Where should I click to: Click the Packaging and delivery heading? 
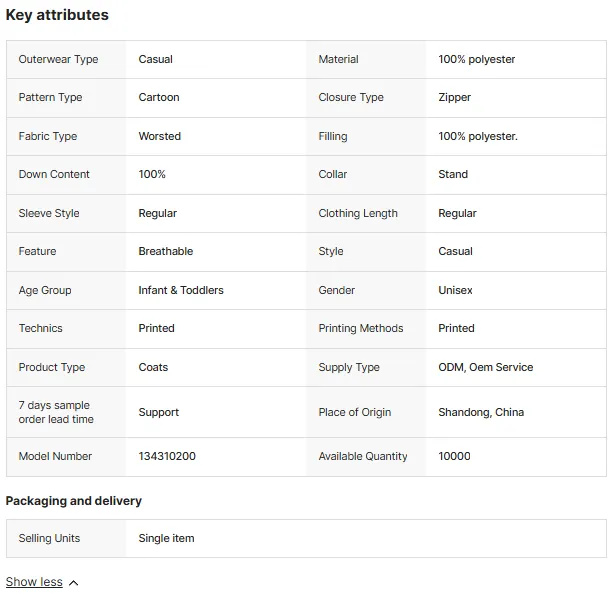pos(73,501)
